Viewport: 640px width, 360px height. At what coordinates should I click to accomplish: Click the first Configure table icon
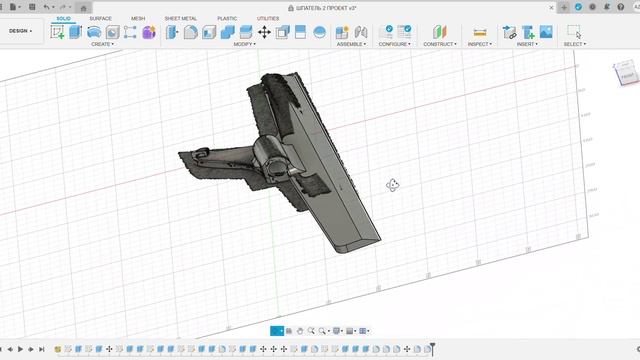coord(386,31)
